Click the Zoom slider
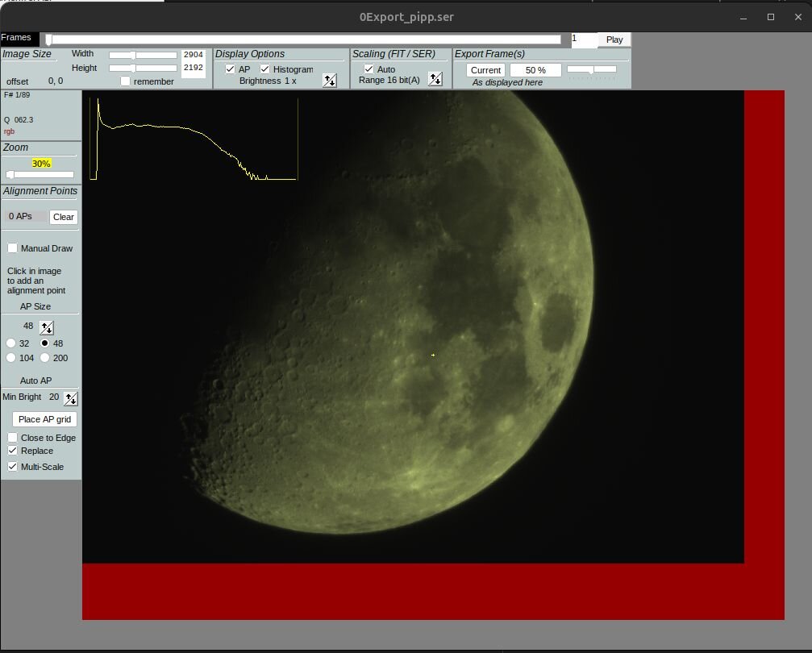Screen dimensions: 812x653 [x=40, y=175]
